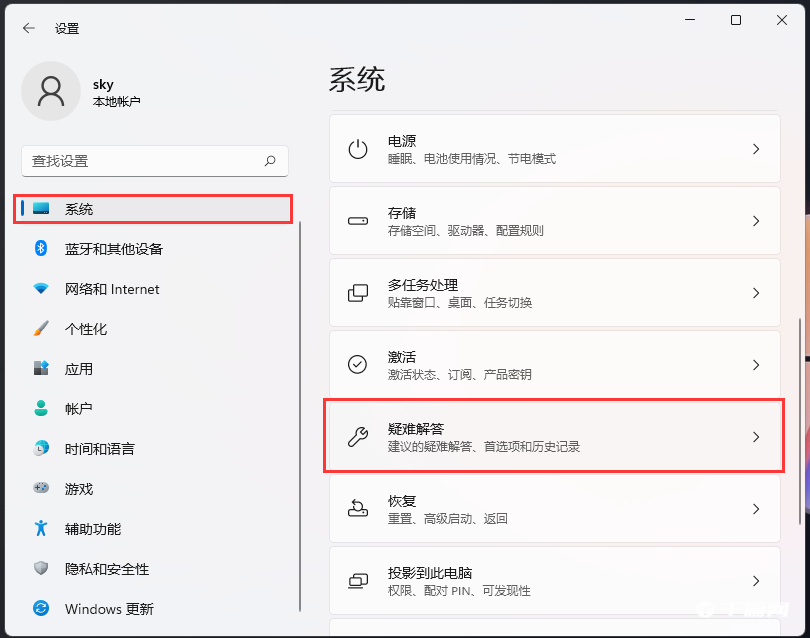This screenshot has width=810, height=638.
Task: Click the back arrow button
Action: pos(27,28)
